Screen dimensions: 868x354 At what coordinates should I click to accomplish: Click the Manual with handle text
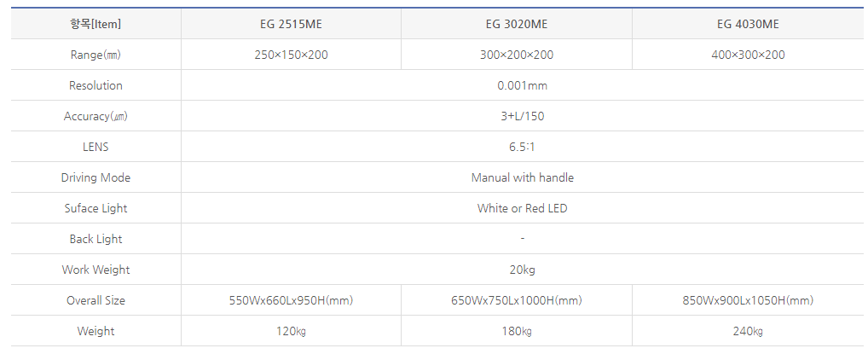(x=522, y=177)
